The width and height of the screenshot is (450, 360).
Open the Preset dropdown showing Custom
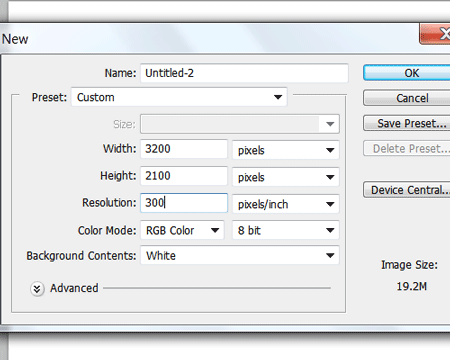179,97
